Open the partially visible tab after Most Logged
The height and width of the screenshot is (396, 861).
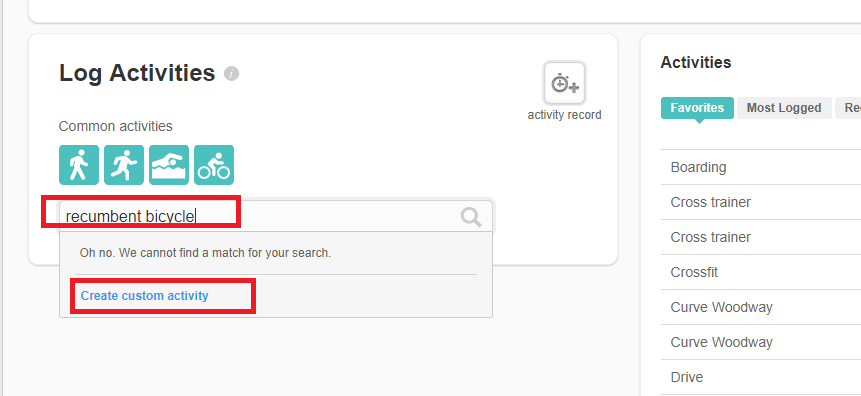[x=848, y=108]
